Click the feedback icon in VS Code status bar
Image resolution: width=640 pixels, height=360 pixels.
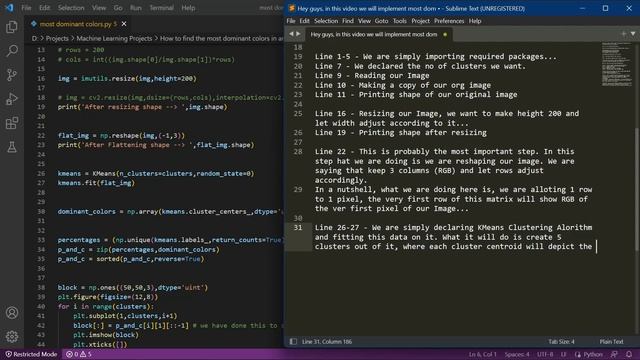click(614, 354)
